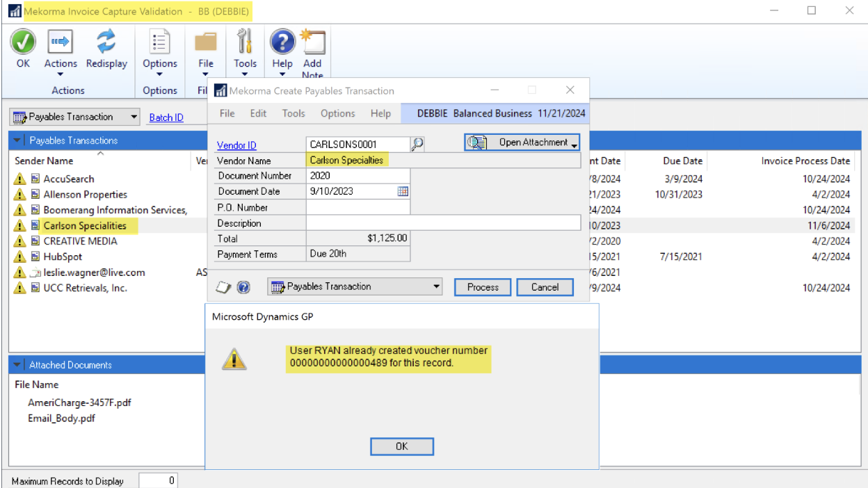Open the Document Date calendar icon
868x488 pixels.
click(x=403, y=191)
